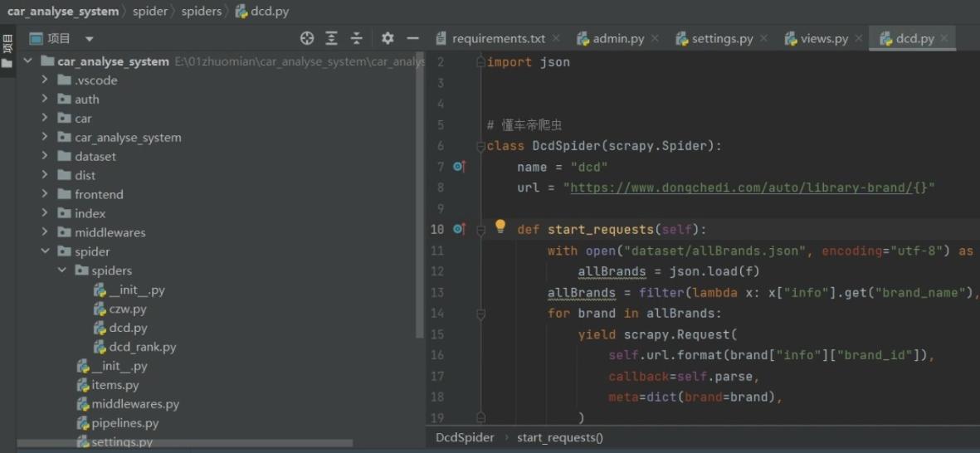
Task: Close the requirements.txt tab
Action: click(556, 39)
